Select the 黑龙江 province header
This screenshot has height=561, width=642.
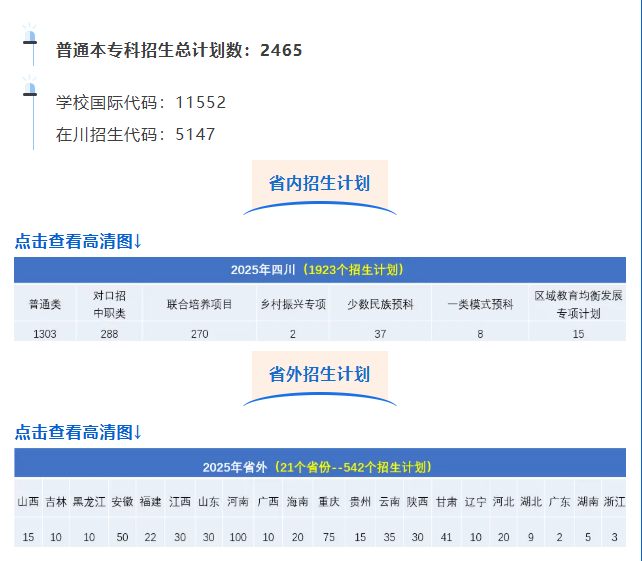pos(89,502)
